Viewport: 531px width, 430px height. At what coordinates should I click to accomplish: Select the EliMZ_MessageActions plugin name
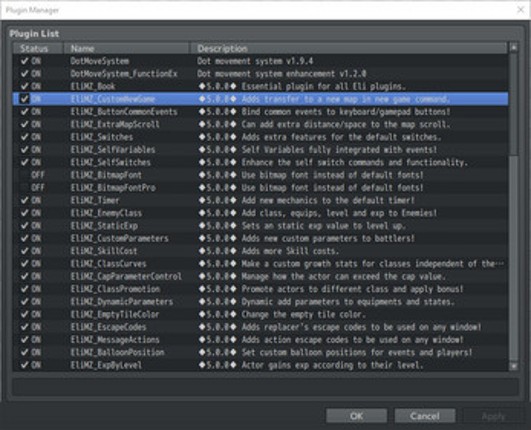[115, 340]
